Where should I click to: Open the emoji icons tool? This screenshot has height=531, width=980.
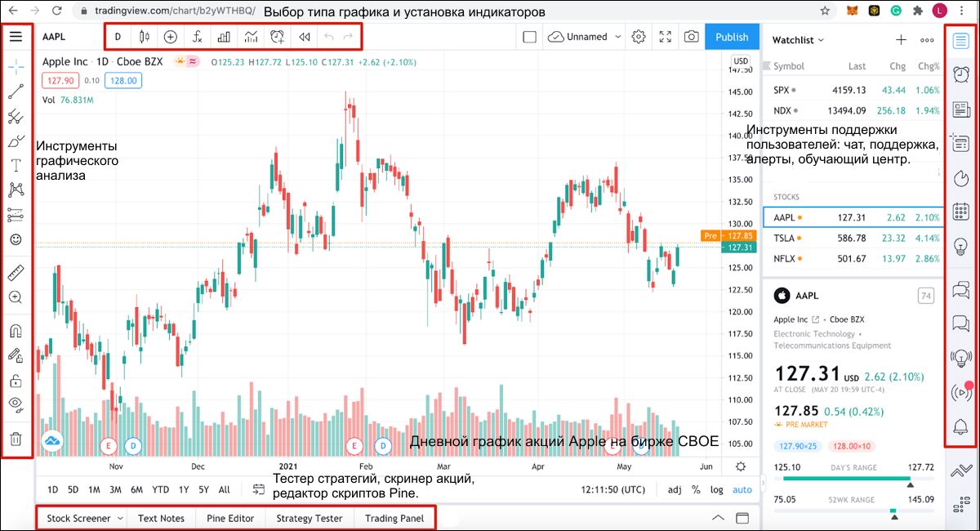(16, 240)
